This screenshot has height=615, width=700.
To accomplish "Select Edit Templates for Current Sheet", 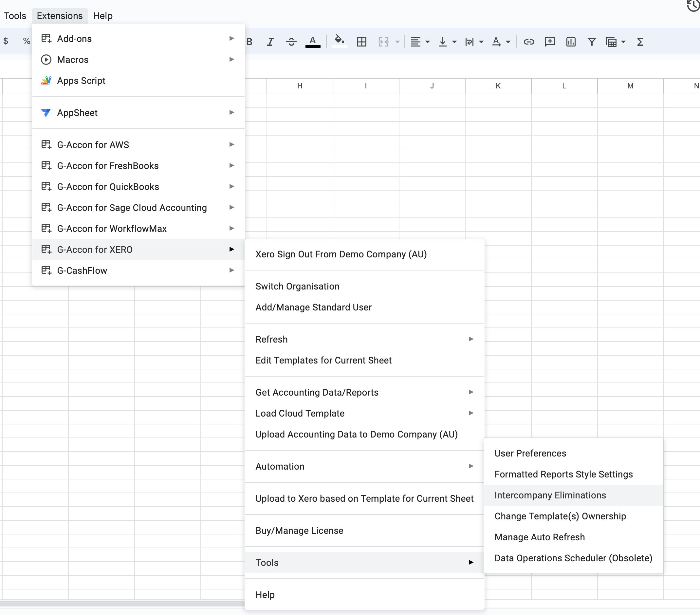I will 364,360.
